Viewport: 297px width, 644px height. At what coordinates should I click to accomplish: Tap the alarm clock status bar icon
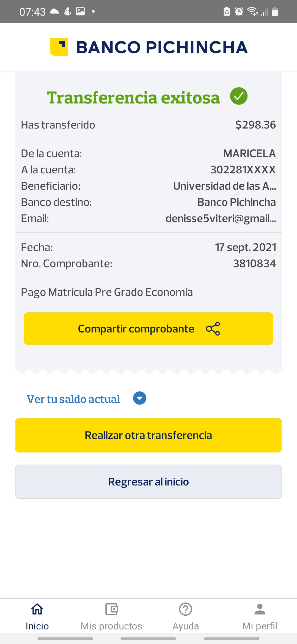239,12
